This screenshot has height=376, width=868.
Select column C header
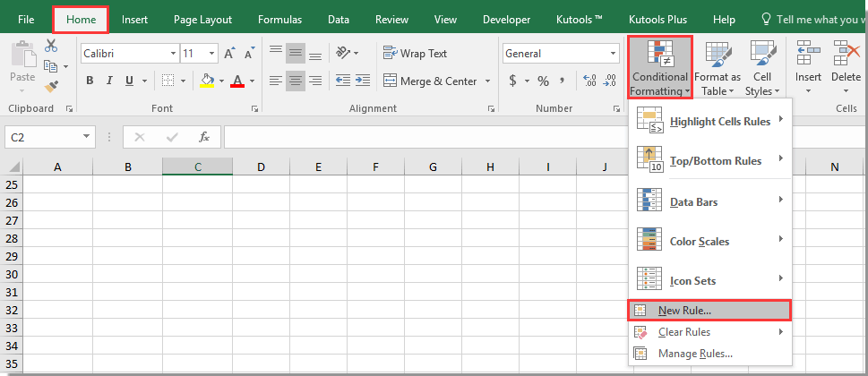[x=197, y=167]
